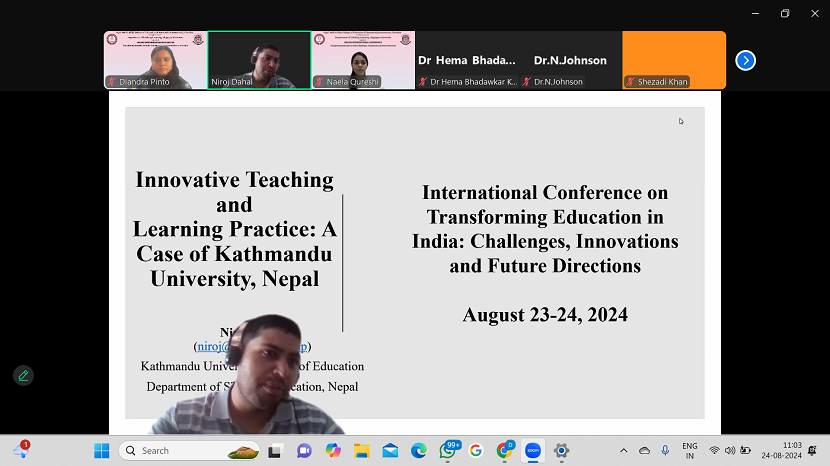Viewport: 830px width, 466px height.
Task: Minimize the Zoom meeting window
Action: 755,13
